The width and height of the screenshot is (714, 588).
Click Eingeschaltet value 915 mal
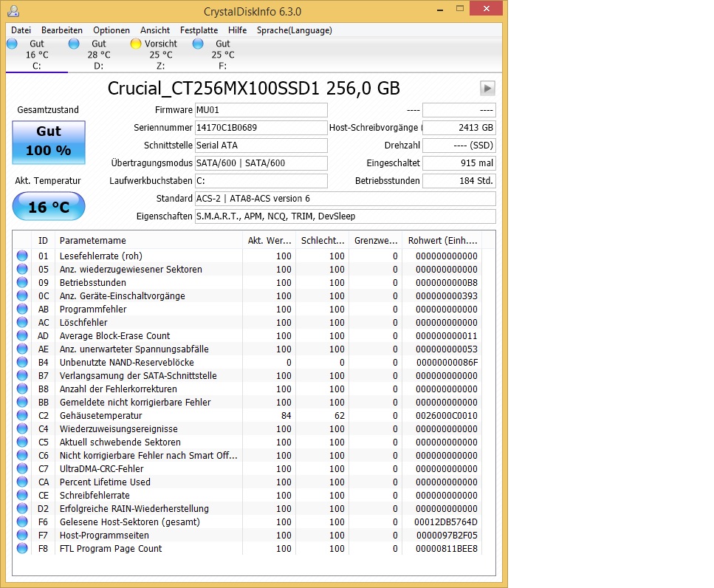(x=459, y=163)
